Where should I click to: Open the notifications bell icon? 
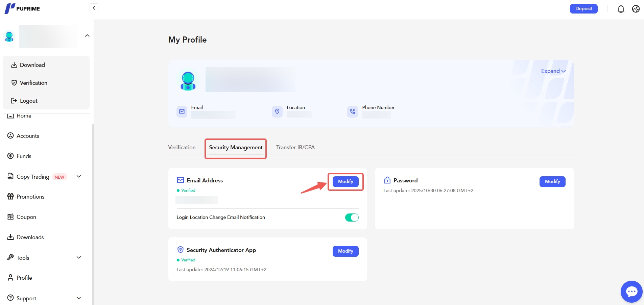(621, 9)
